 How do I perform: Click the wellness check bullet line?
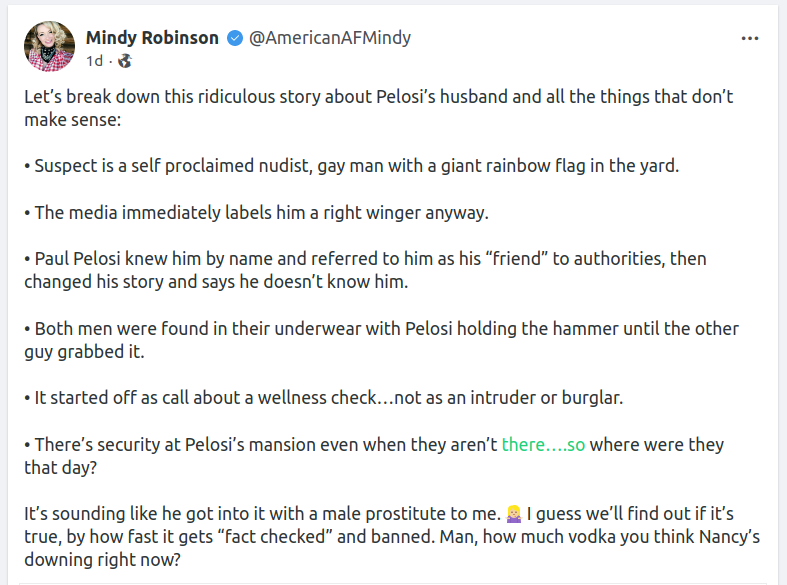point(323,398)
